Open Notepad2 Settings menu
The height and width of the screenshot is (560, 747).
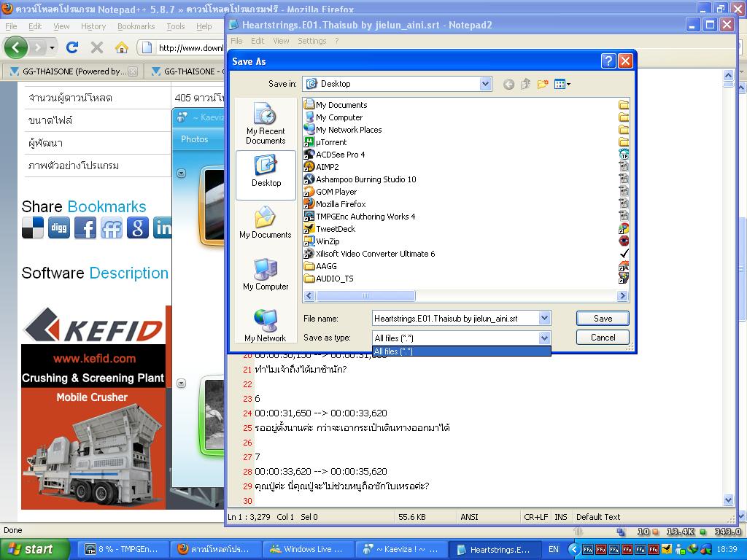[312, 41]
